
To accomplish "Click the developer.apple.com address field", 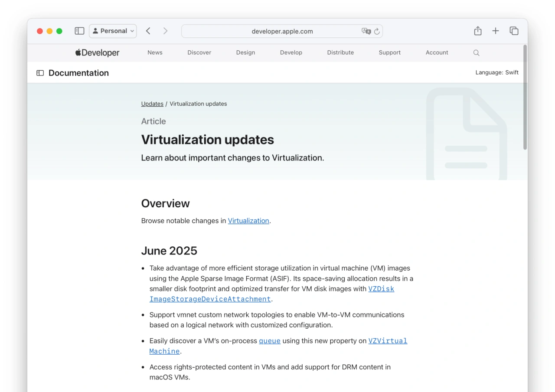I will coord(282,31).
